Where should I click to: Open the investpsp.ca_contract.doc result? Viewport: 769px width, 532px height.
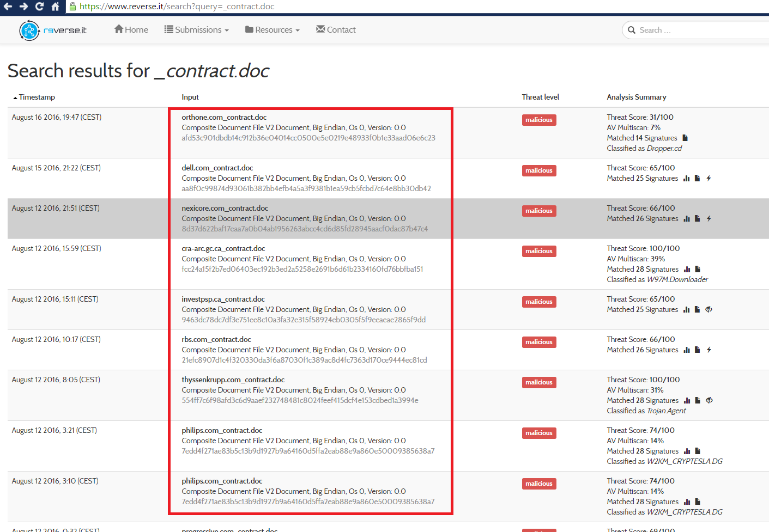[x=223, y=299]
